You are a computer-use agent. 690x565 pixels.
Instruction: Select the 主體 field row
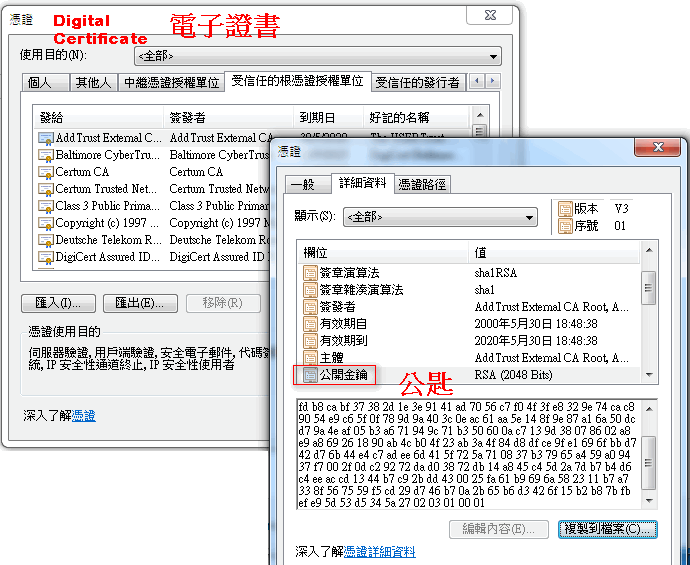380,358
